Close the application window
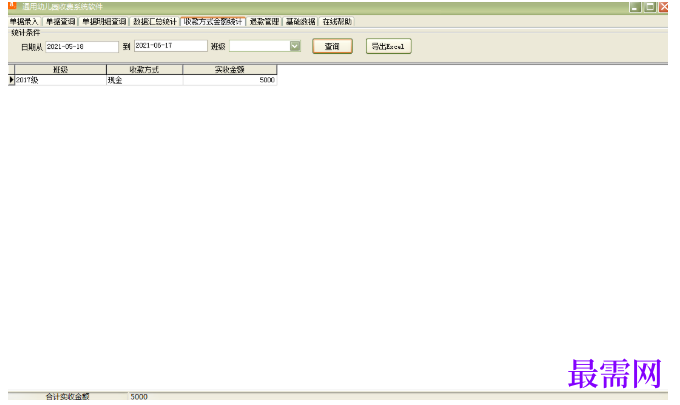 [x=664, y=7]
